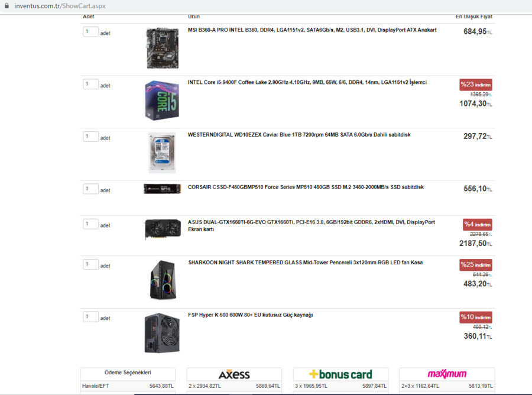The image size is (532, 395).
Task: Open the WD Caviar Blue hard disk image
Action: pos(162,153)
